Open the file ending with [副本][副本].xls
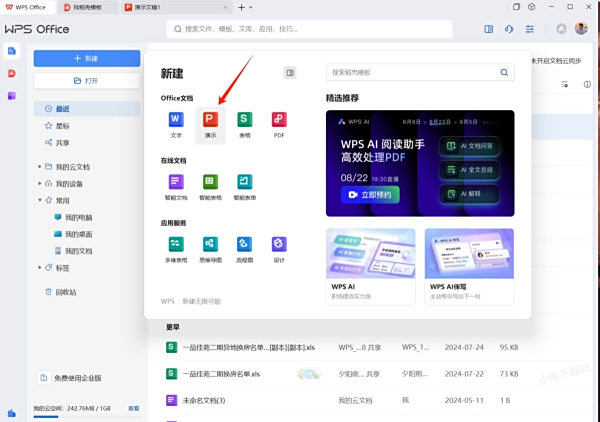600x422 pixels. pos(249,347)
